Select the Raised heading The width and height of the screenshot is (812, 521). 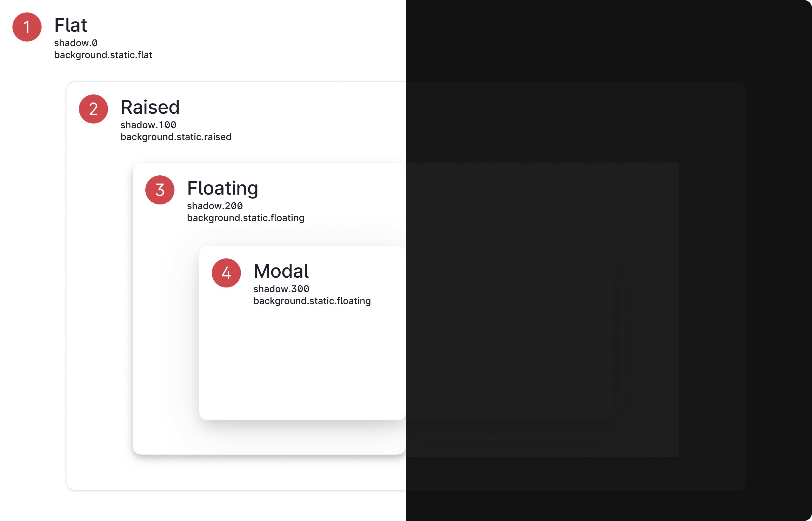point(150,107)
